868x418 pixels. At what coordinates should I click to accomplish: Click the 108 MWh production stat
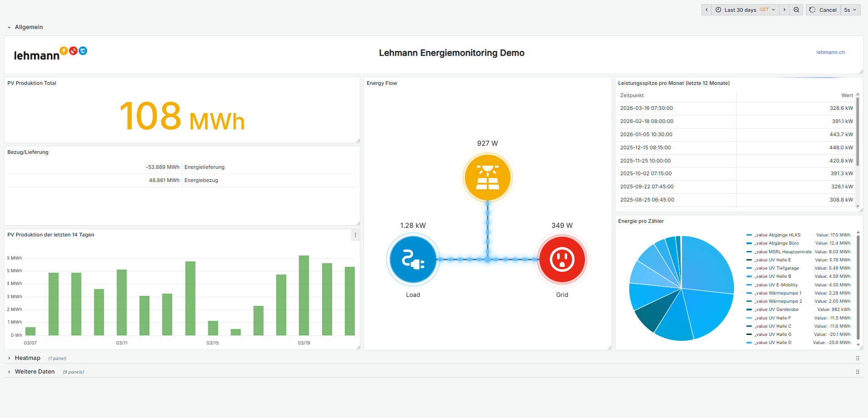point(182,116)
